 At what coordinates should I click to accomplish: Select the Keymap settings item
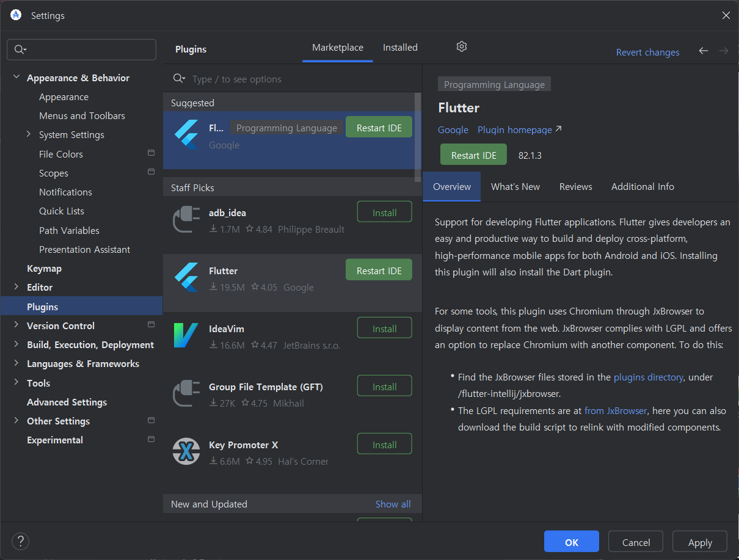pos(44,268)
